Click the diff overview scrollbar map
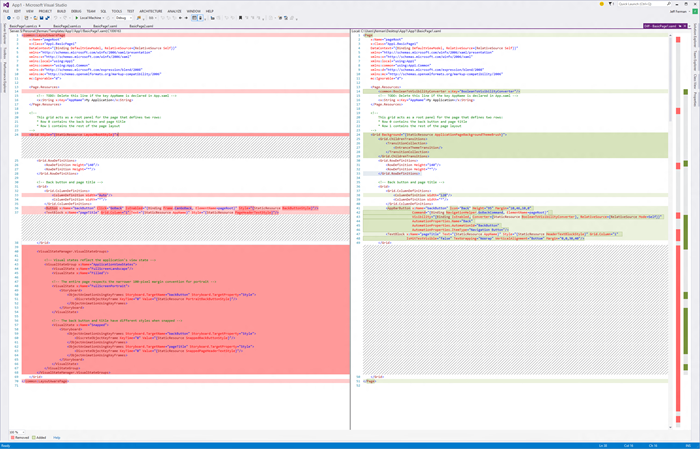The width and height of the screenshot is (700, 449). pyautogui.click(x=682, y=230)
